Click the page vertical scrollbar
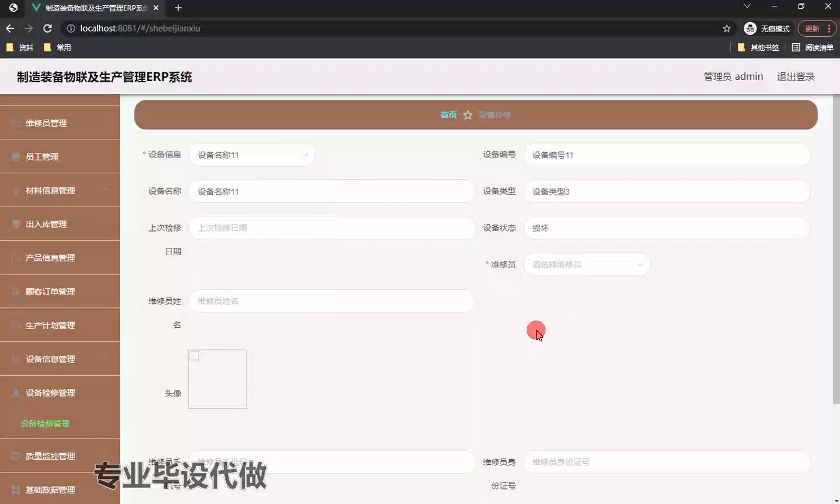 (836, 251)
